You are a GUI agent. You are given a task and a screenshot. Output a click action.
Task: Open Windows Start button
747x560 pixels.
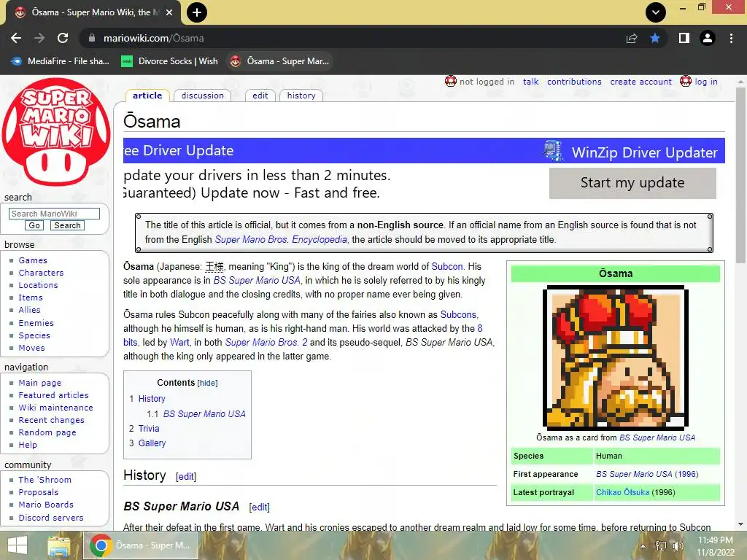[18, 545]
